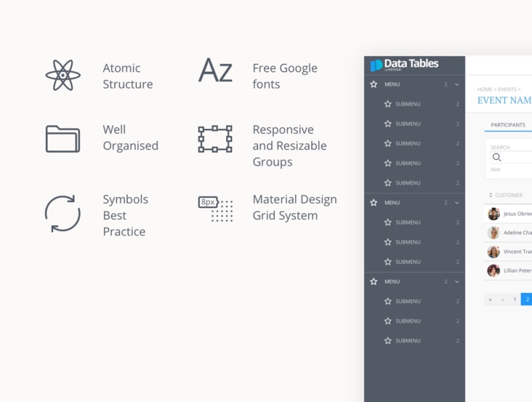Image resolution: width=532 pixels, height=402 pixels.
Task: Select the last SUBMENU in third MENU
Action: (x=408, y=341)
